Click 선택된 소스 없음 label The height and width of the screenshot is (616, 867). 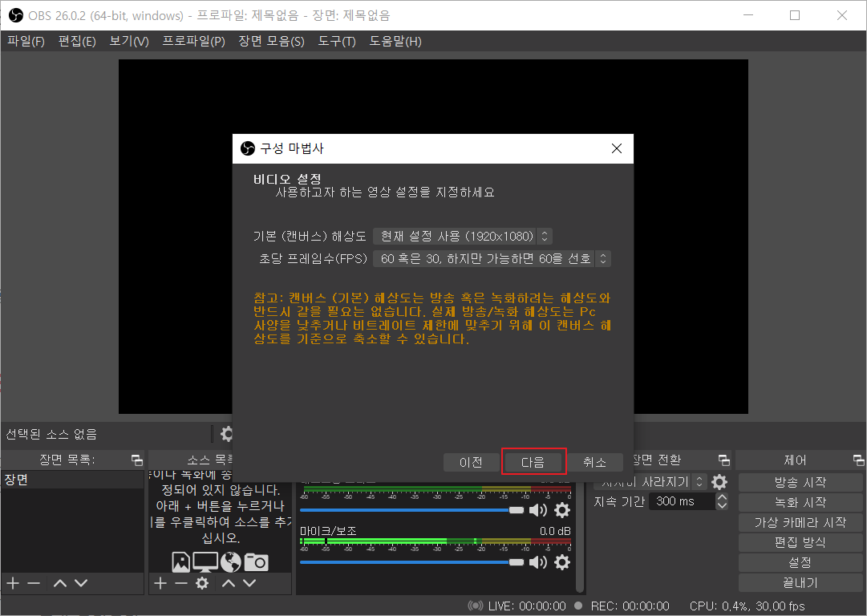tap(51, 434)
